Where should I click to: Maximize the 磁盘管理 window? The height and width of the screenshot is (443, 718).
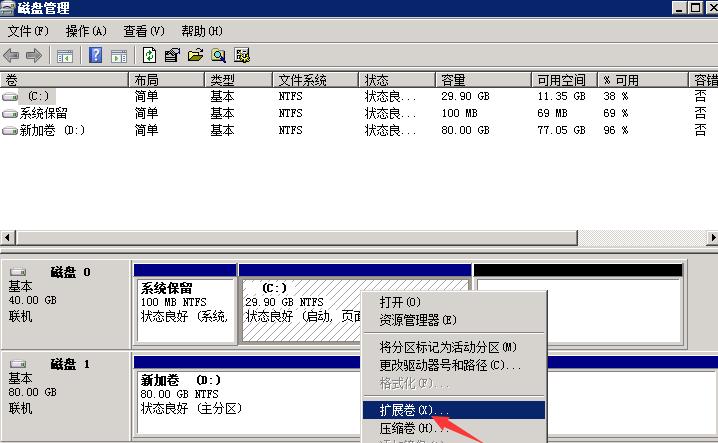pos(695,7)
